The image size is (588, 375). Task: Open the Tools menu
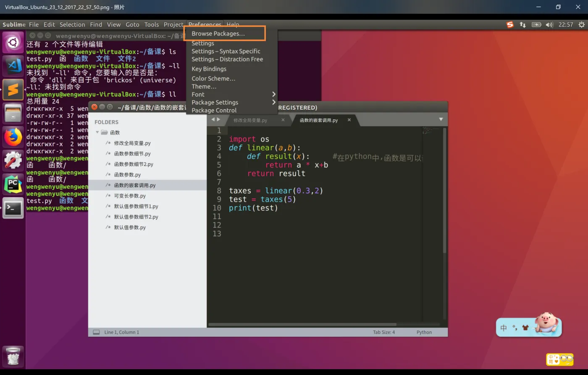152,25
